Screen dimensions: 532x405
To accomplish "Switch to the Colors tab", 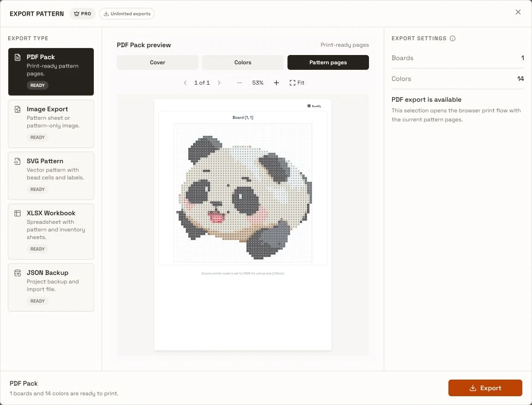I will [x=242, y=62].
